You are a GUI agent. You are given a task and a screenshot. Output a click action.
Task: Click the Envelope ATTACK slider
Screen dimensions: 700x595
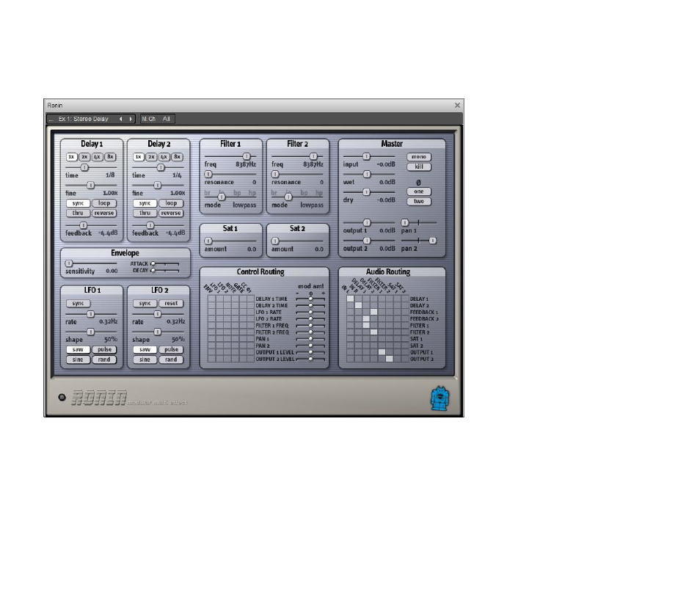[x=165, y=264]
